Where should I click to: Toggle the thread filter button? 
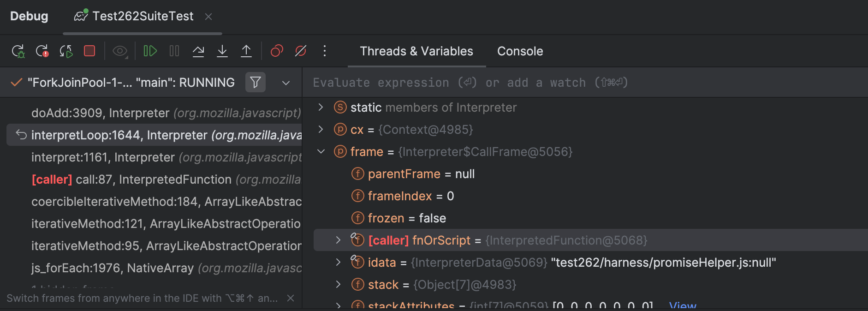tap(255, 83)
